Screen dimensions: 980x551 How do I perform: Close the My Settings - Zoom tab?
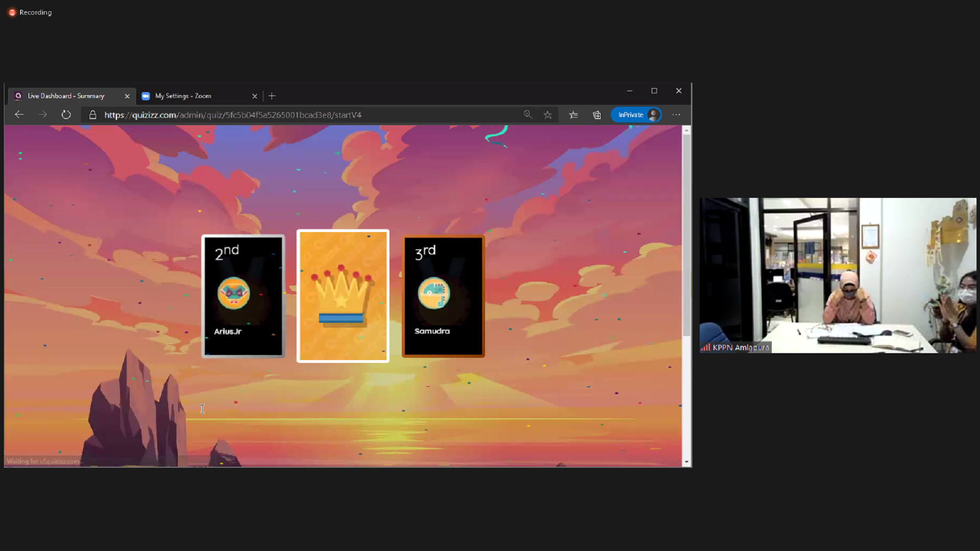[255, 96]
